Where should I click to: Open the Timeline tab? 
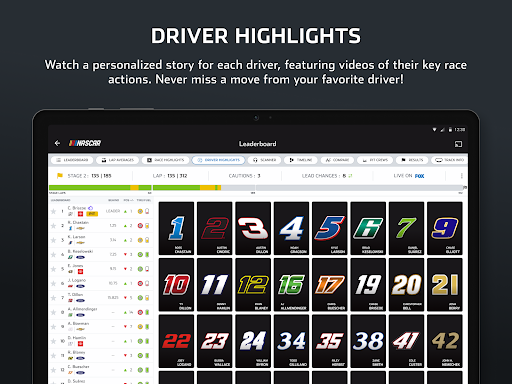pos(301,160)
